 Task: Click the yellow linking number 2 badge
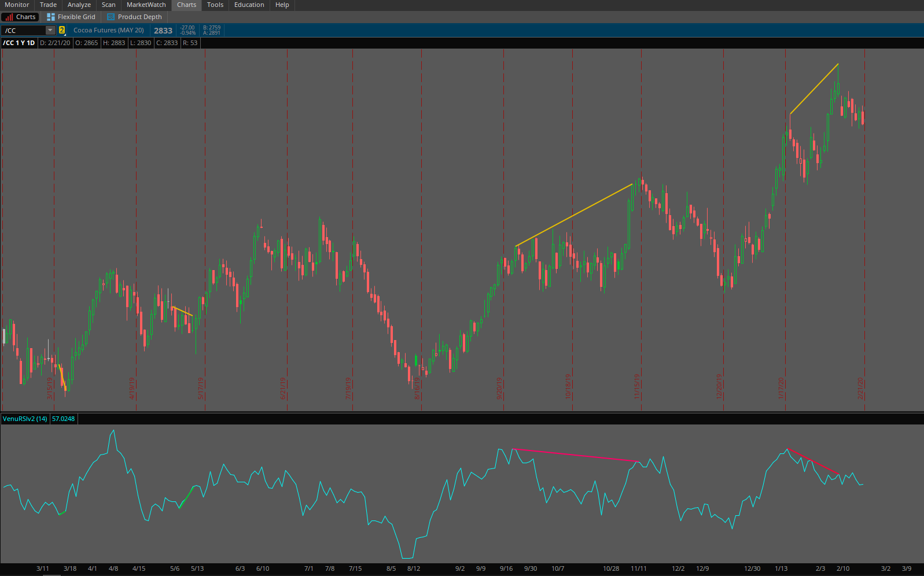[x=62, y=30]
